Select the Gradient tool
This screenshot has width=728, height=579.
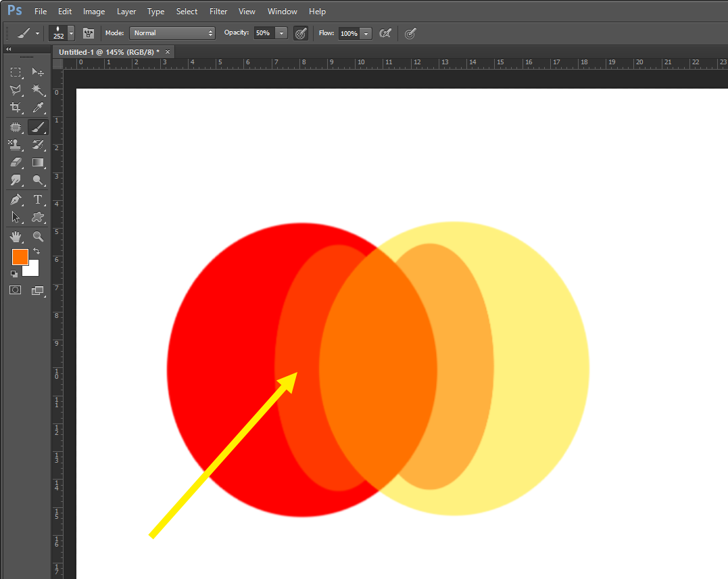point(38,162)
